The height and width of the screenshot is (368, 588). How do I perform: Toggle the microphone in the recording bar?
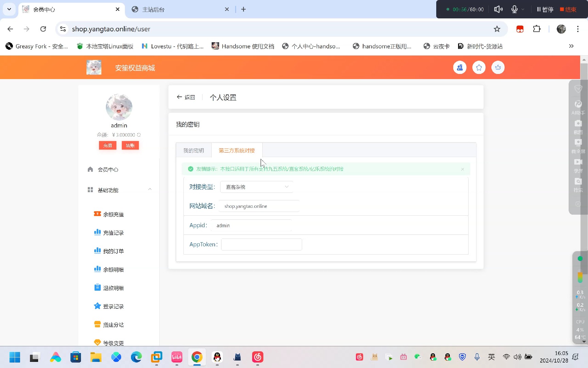pyautogui.click(x=514, y=9)
